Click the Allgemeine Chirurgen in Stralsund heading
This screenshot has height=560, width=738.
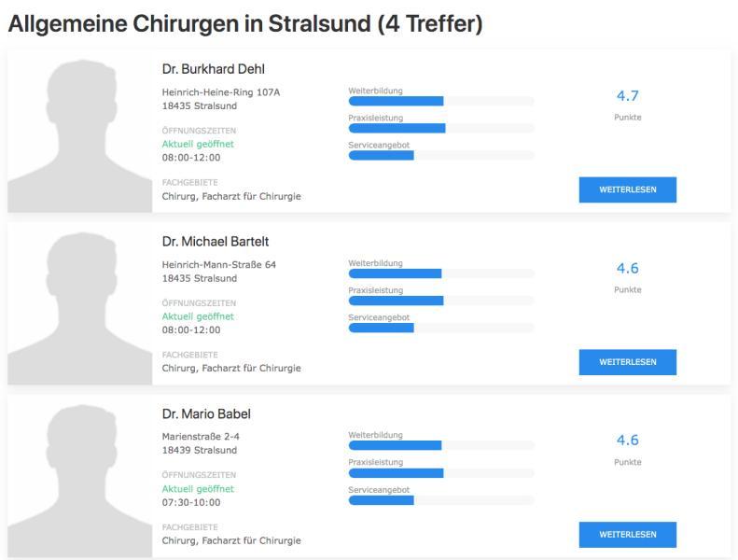245,24
